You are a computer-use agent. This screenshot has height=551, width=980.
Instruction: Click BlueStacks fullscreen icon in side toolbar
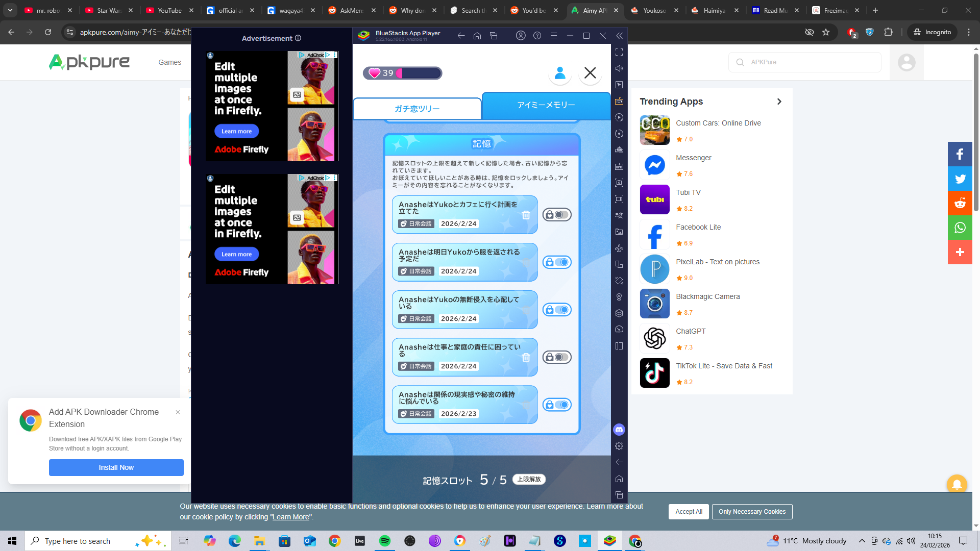tap(619, 52)
